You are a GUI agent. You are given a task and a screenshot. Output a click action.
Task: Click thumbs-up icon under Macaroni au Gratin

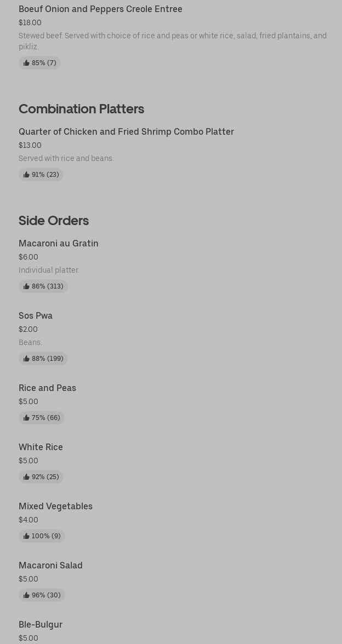click(x=26, y=286)
